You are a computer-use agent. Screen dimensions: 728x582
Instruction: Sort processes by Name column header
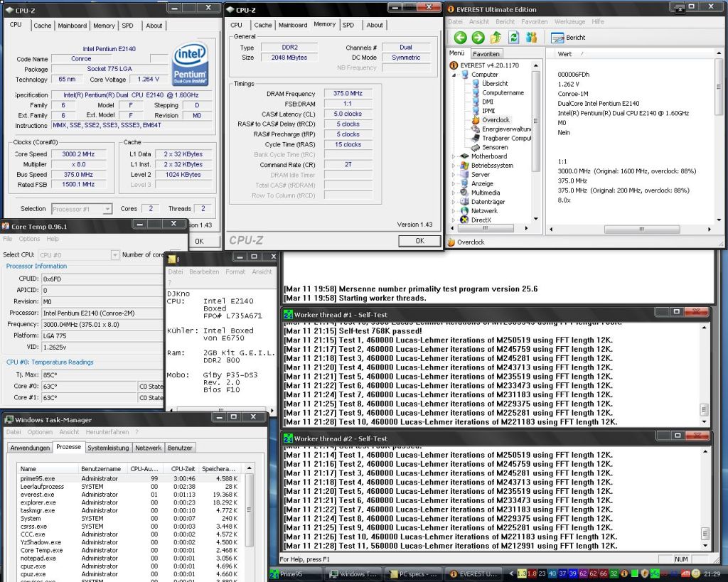(x=48, y=469)
